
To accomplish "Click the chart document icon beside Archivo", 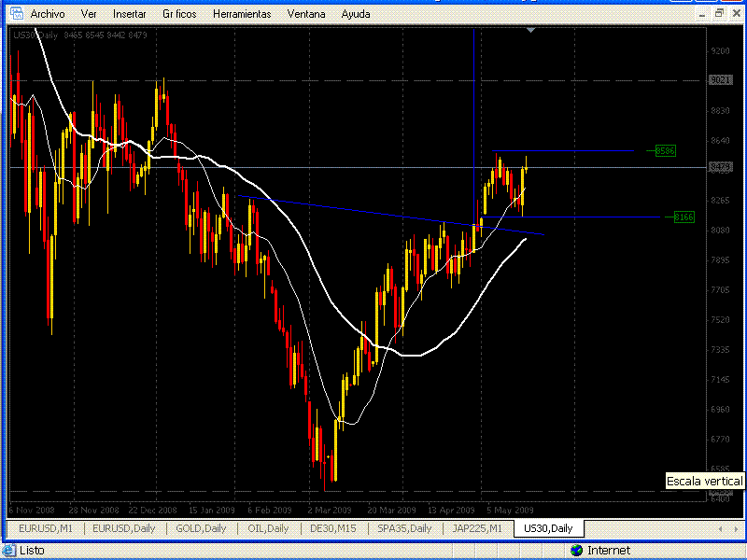I will 17,13.
